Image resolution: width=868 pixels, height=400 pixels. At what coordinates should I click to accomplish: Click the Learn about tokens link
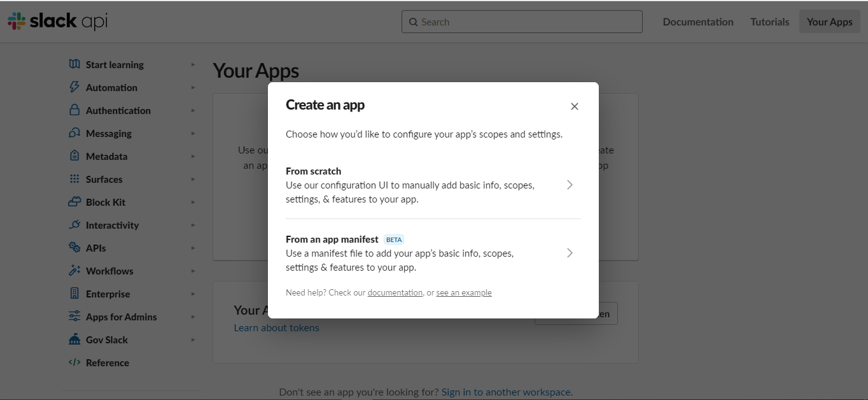pos(276,327)
